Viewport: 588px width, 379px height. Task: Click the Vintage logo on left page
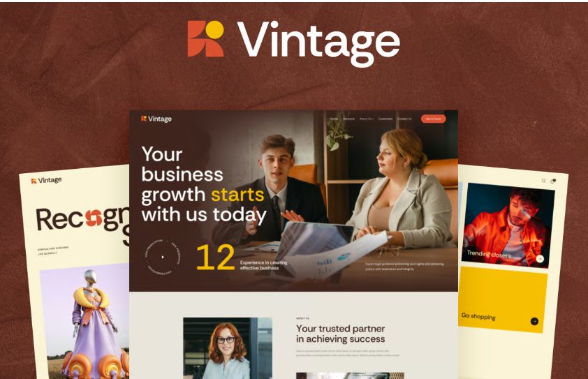(x=47, y=180)
